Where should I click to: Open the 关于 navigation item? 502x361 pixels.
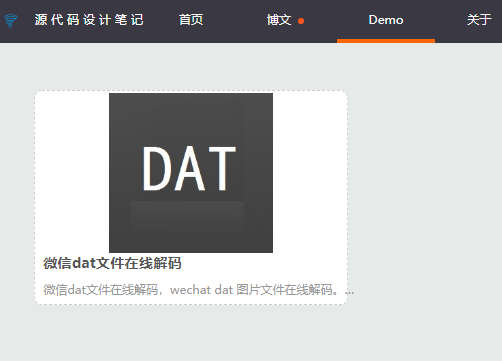pos(479,20)
